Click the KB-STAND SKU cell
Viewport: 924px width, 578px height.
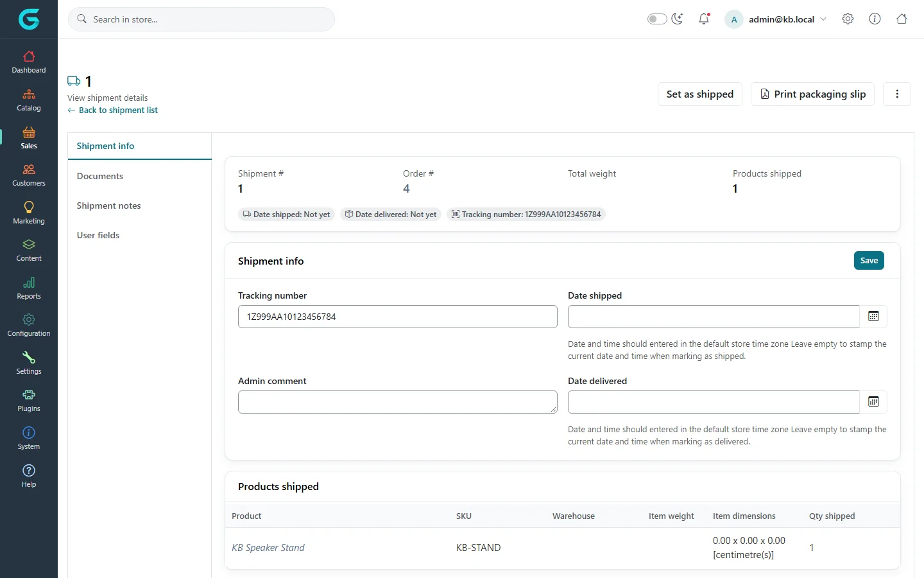[x=479, y=548]
